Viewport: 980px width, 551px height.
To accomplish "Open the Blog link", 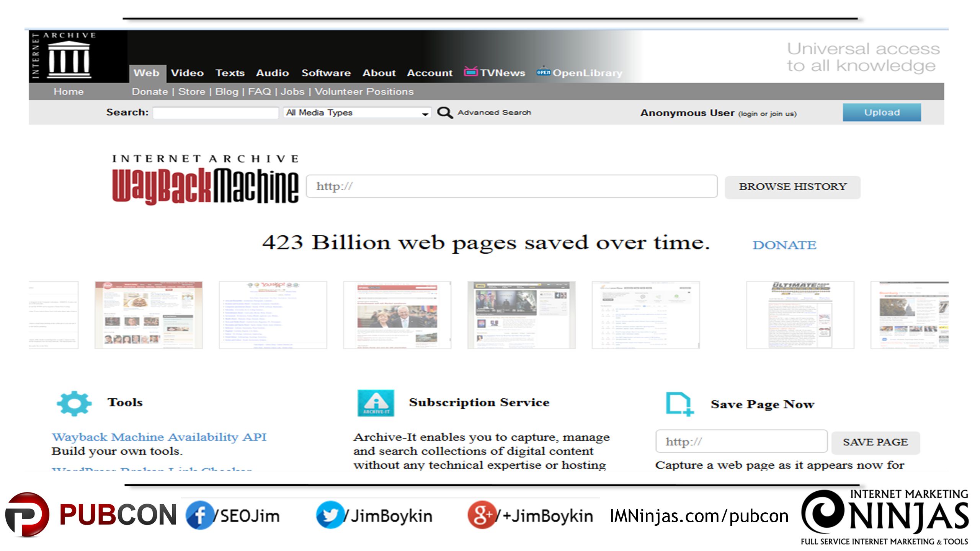I will click(227, 91).
